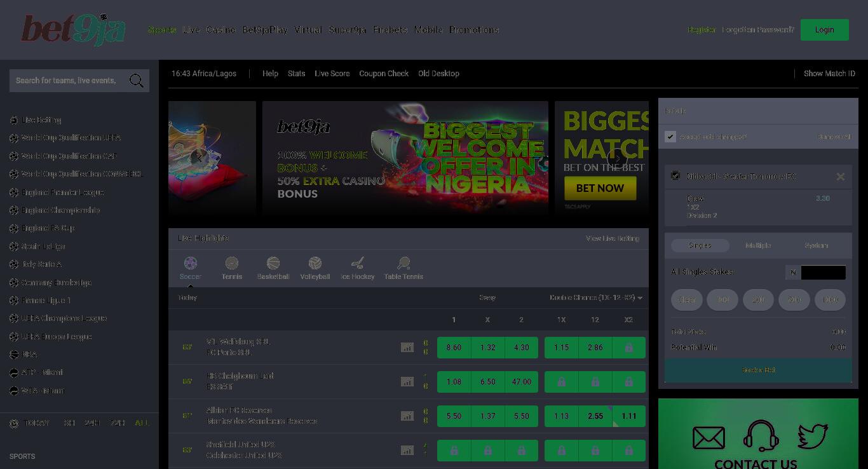Open the Live Score link
Screen dimensions: 868x469
click(x=332, y=74)
